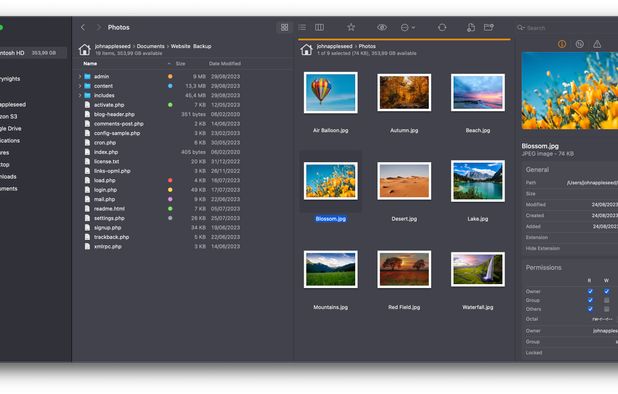Toggle Owner write permission checkbox

(606, 291)
